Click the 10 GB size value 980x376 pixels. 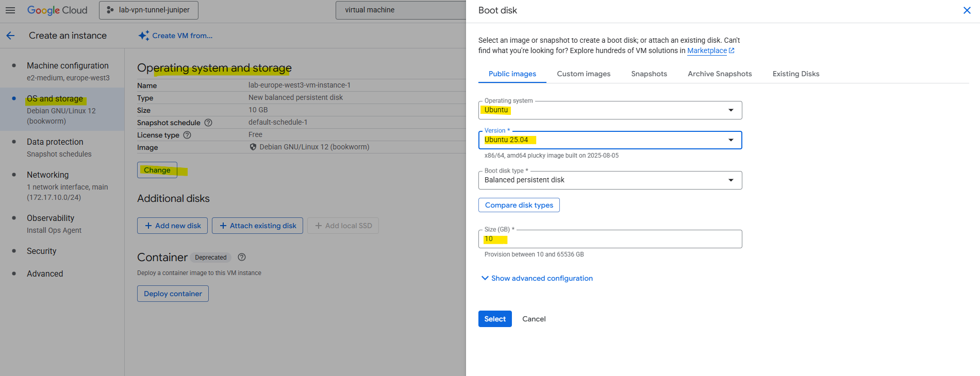click(x=258, y=110)
